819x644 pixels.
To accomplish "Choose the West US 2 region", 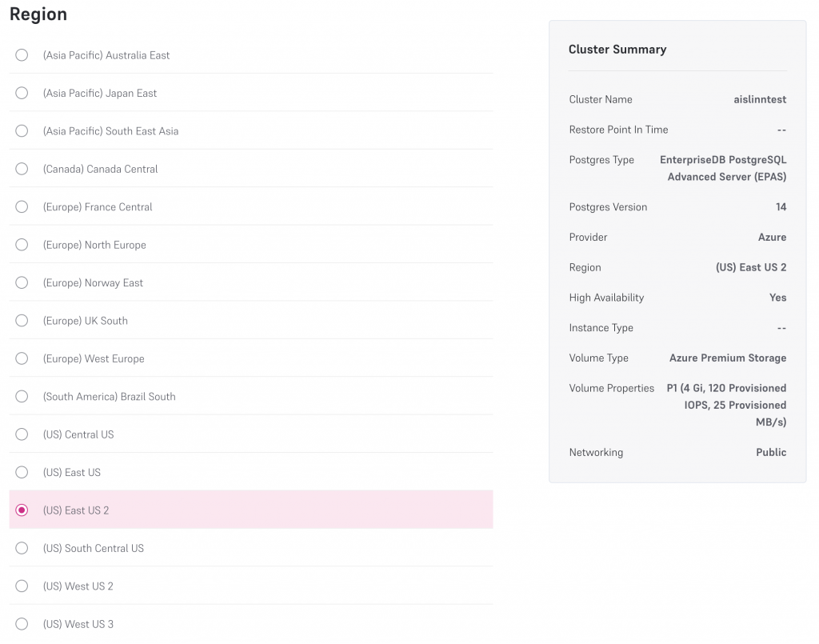I will (x=22, y=586).
